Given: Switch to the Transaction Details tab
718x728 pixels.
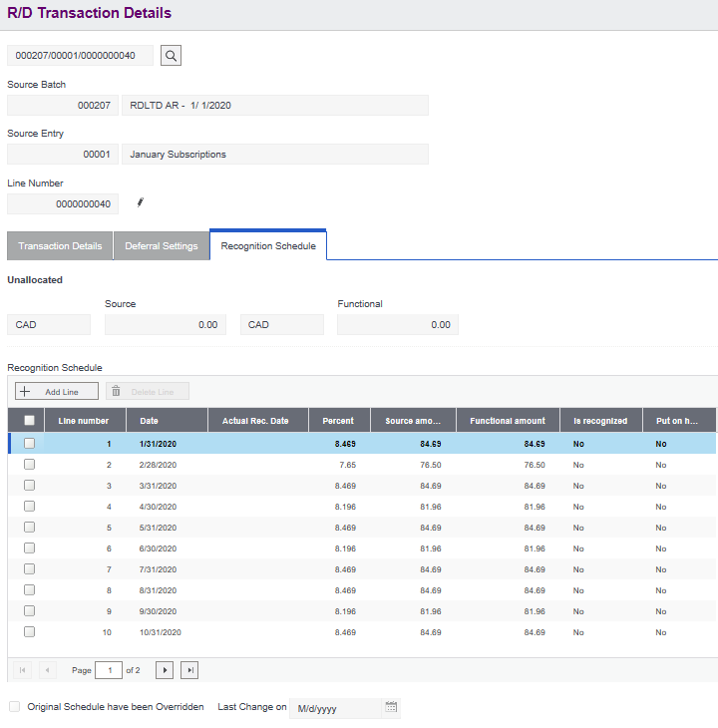Looking at the screenshot, I should tap(60, 246).
